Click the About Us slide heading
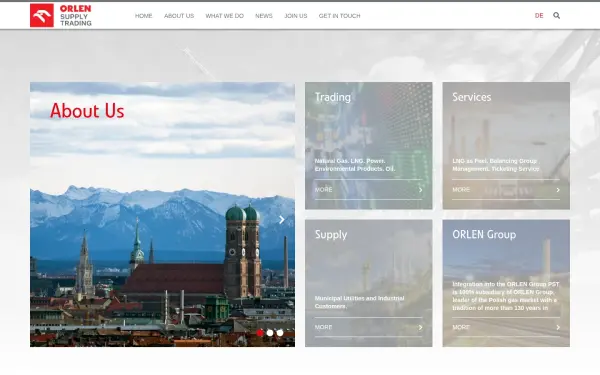 click(x=87, y=111)
